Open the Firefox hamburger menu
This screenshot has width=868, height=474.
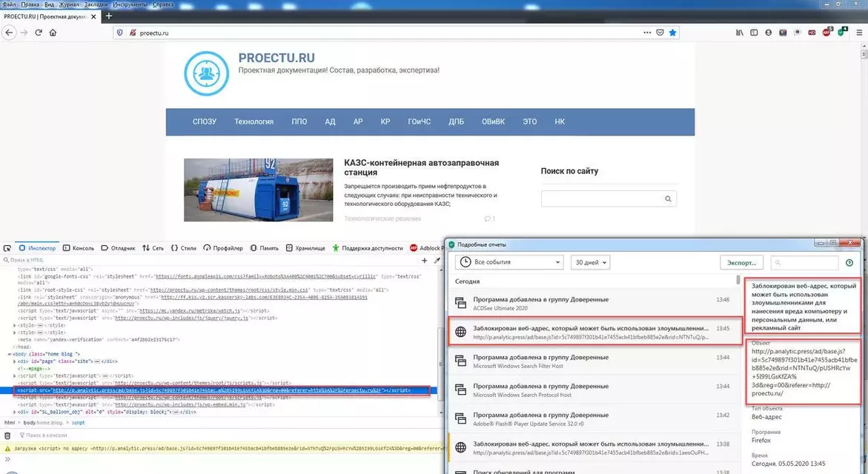coord(859,33)
